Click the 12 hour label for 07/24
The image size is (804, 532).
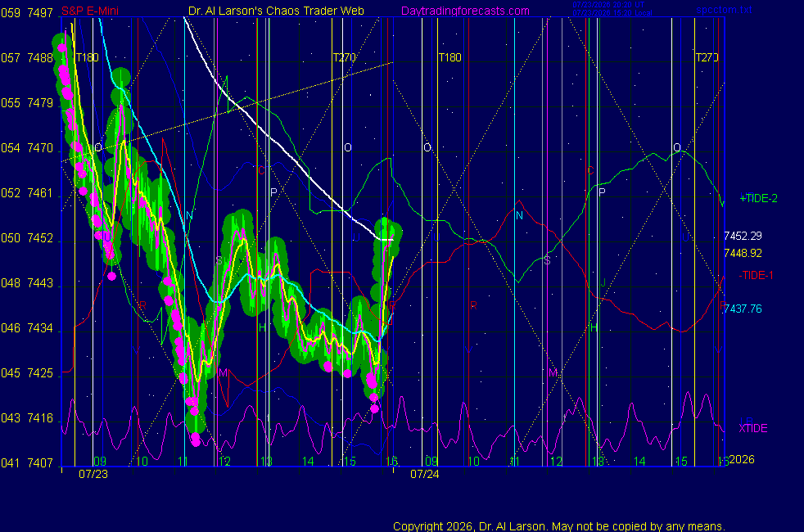coord(557,462)
